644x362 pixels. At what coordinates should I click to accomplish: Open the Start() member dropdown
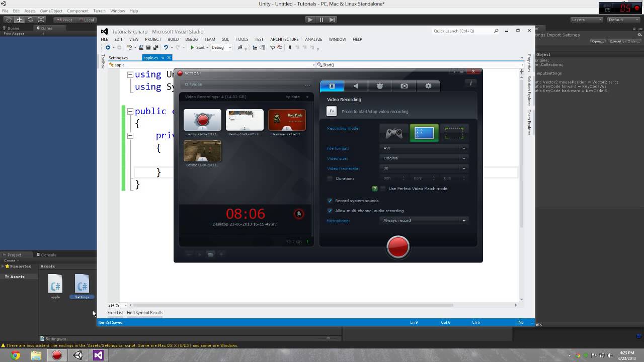pyautogui.click(x=421, y=65)
